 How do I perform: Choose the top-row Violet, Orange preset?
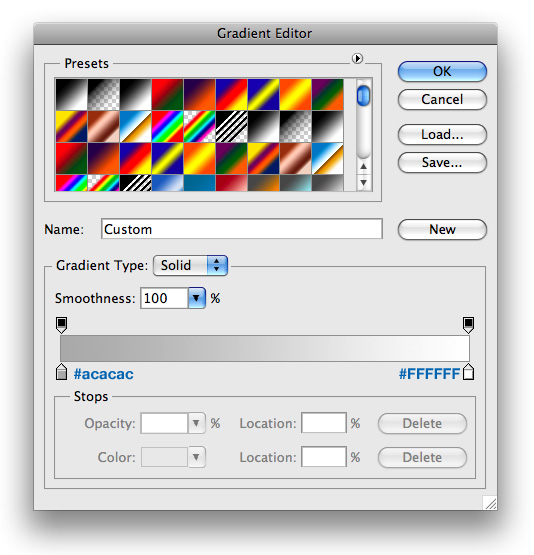[199, 95]
